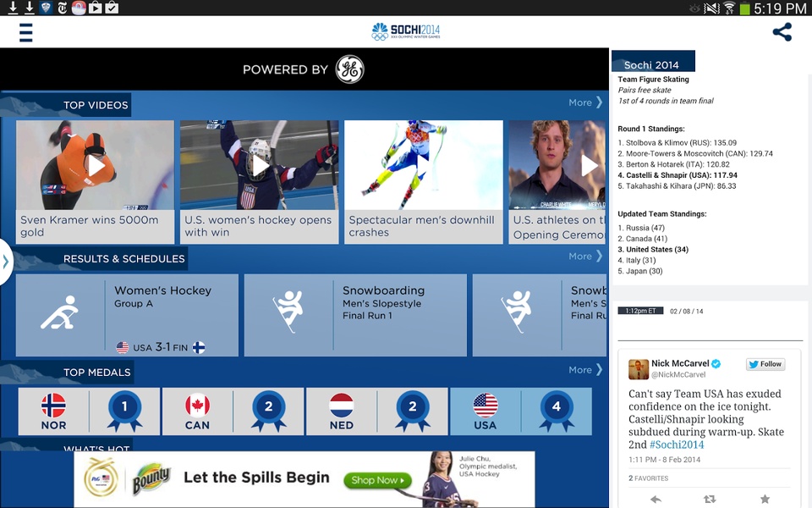The width and height of the screenshot is (812, 508).
Task: Select 'Stolbova & Klimov (RUS): 135.09' line
Action: click(677, 142)
